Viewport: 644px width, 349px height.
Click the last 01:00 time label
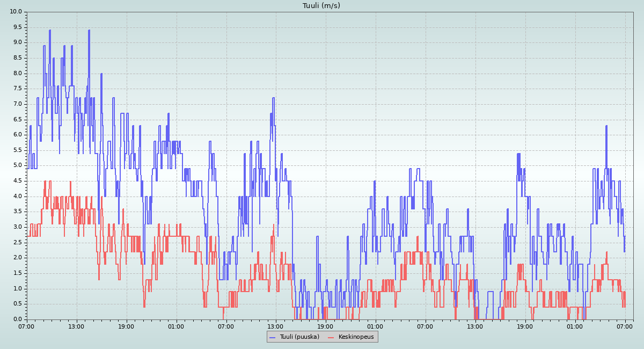point(575,326)
